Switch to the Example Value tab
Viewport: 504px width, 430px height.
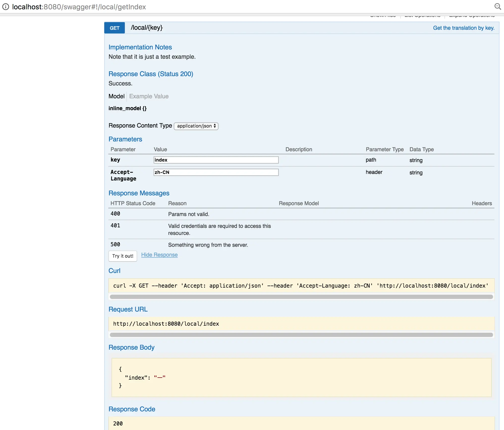149,96
